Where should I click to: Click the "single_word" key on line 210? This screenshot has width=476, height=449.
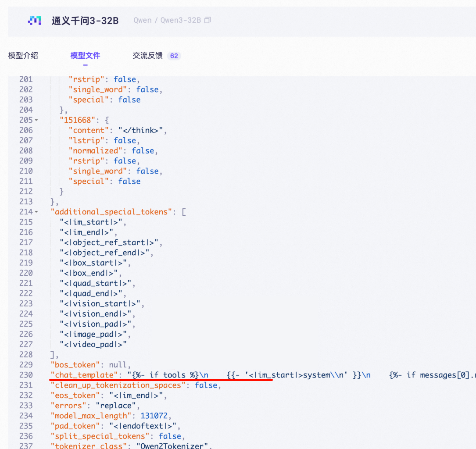pyautogui.click(x=98, y=171)
